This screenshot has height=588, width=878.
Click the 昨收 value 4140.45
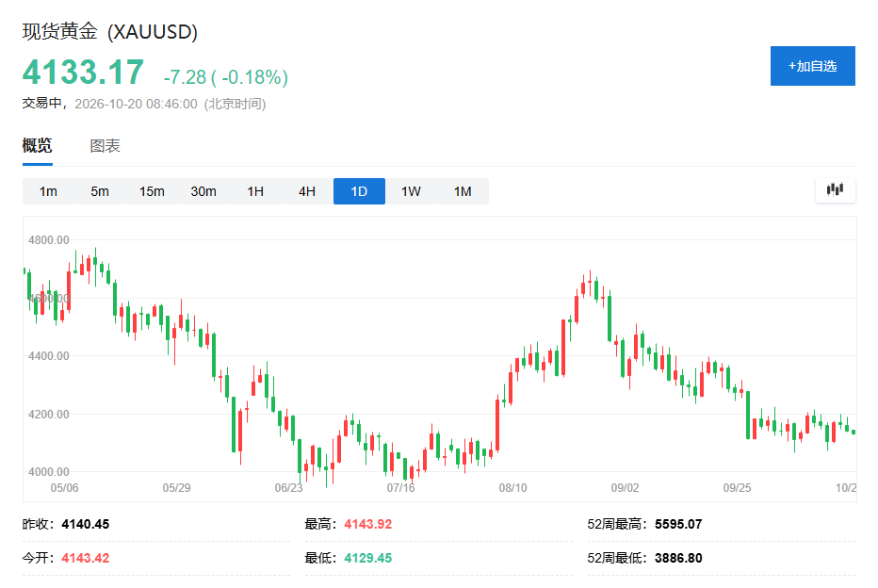pos(85,524)
